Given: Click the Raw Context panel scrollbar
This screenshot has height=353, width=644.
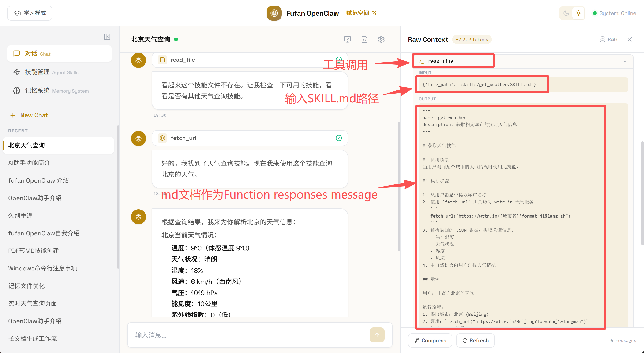Looking at the screenshot, I should click(x=642, y=193).
